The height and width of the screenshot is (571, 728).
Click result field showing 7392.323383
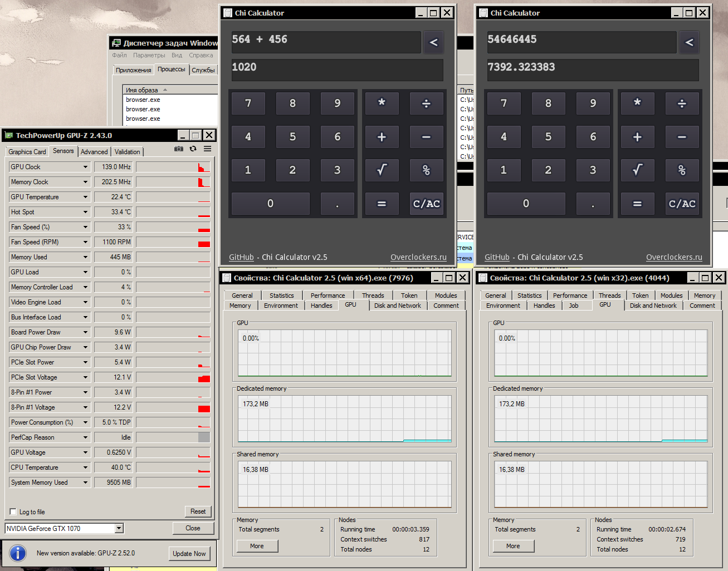[x=593, y=70]
